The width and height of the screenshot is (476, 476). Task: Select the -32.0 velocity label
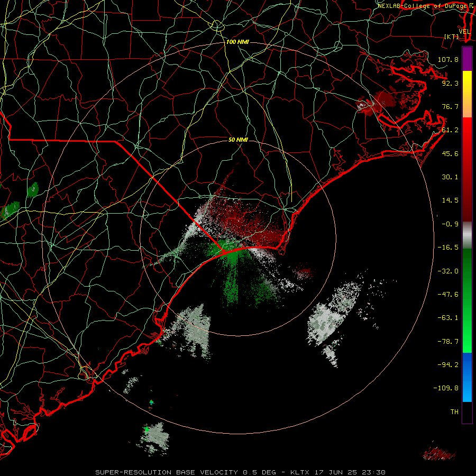(x=448, y=271)
